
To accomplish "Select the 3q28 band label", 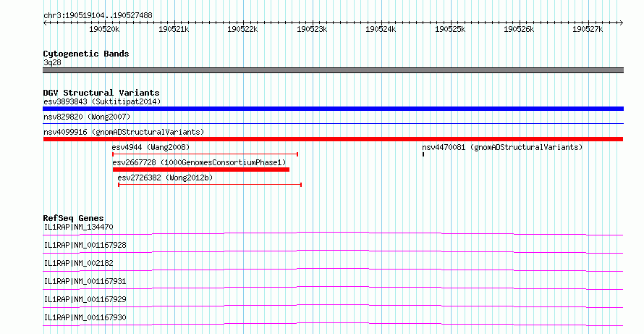I will [52, 62].
